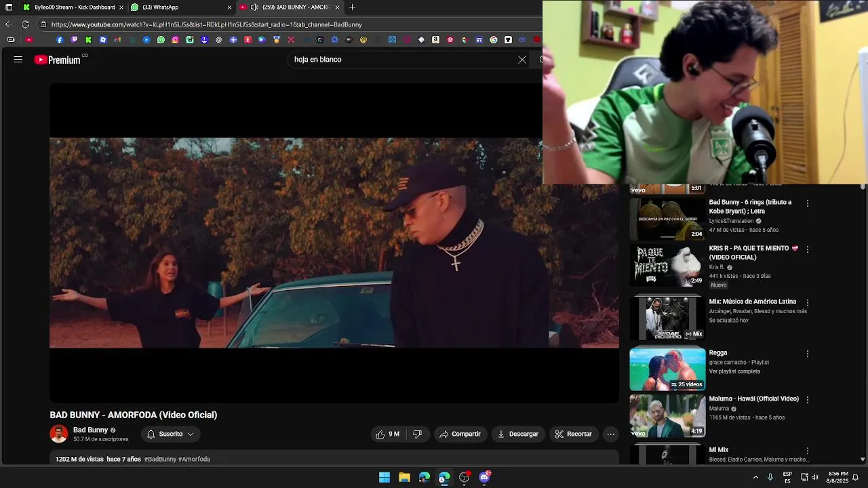Open the Regga playlist thumbnail
Screen dimensions: 868x488
pos(667,369)
